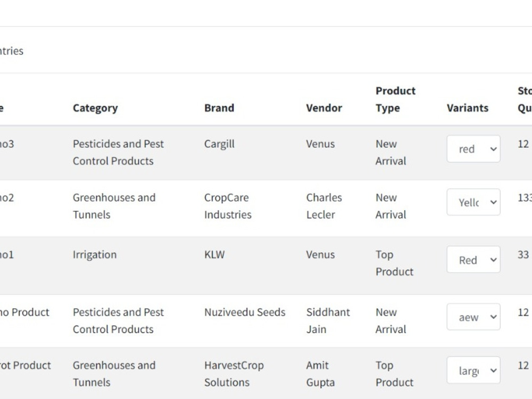The width and height of the screenshot is (532, 399).
Task: Click the HarvestCrop Solutions brand cell
Action: tap(234, 374)
